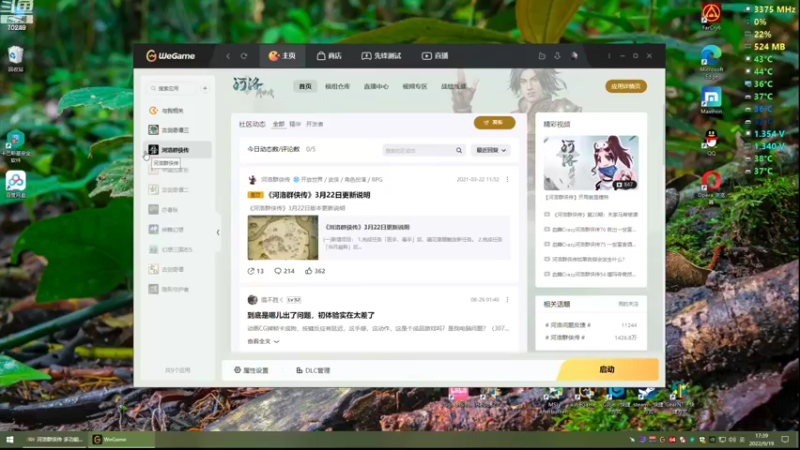This screenshot has height=450, width=800.
Task: Click the 我的关注 link in 相关话题
Action: pyautogui.click(x=628, y=304)
